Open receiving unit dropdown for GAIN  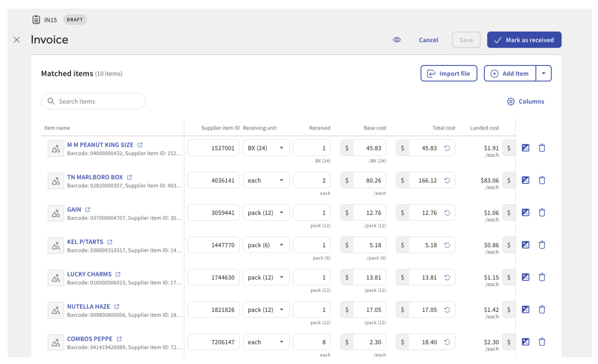pos(266,213)
